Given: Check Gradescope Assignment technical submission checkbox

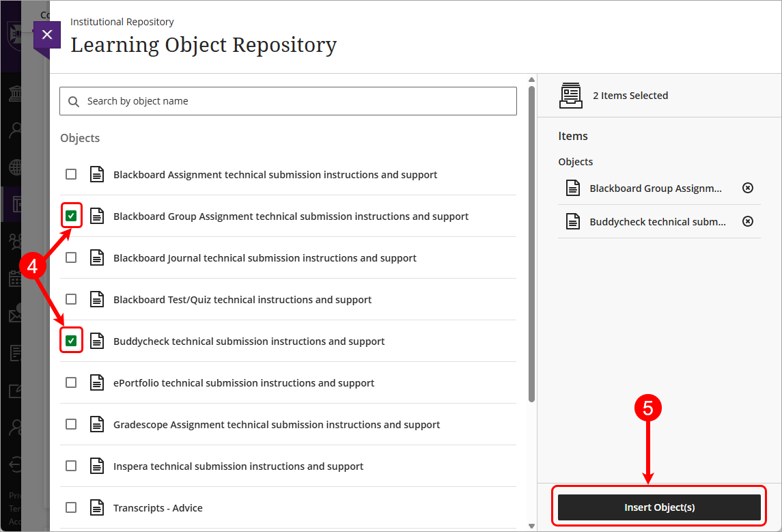Looking at the screenshot, I should click(71, 424).
